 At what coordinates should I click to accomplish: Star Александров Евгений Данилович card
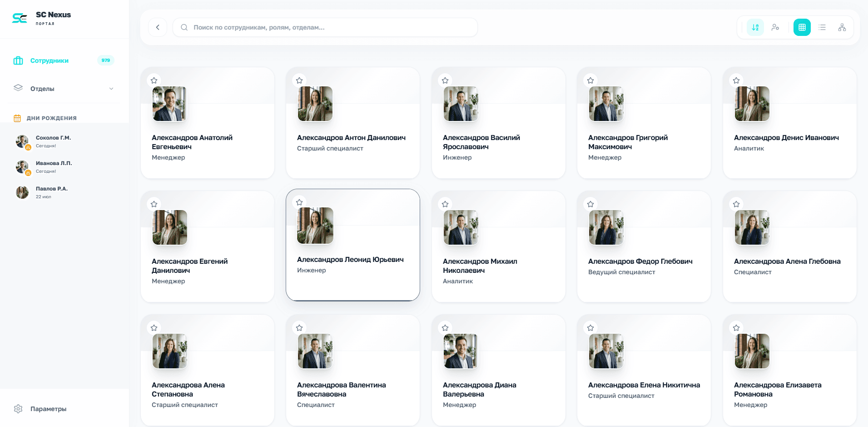tap(154, 204)
